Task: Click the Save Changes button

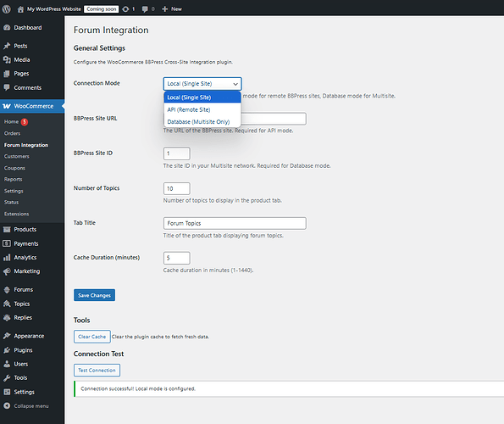Action: tap(95, 295)
